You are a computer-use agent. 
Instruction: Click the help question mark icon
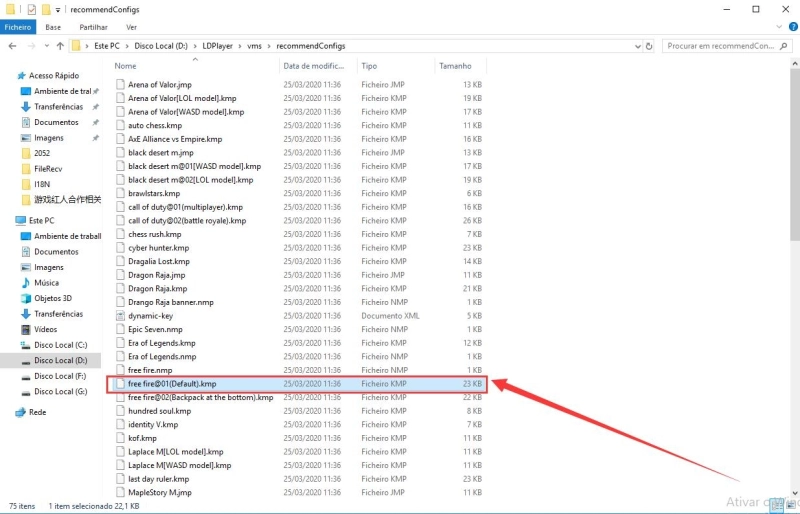coord(791,27)
